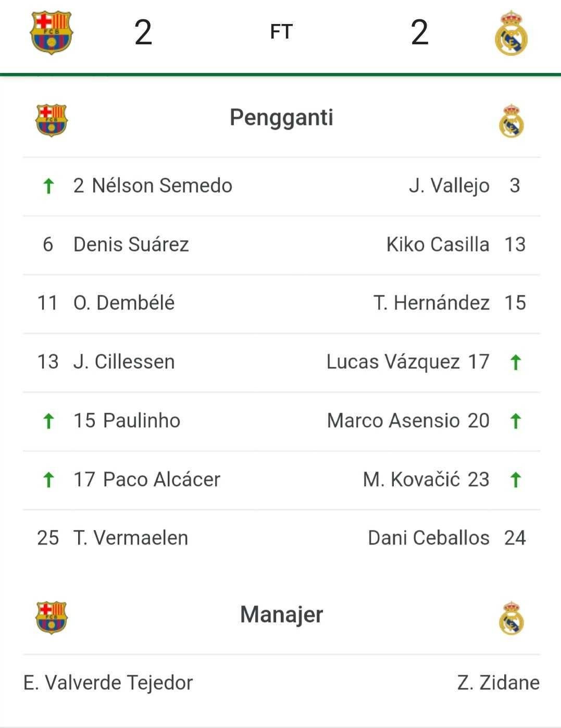The image size is (561, 728).
Task: Open the Real Madrid logo beside Pengganti
Action: click(x=511, y=120)
